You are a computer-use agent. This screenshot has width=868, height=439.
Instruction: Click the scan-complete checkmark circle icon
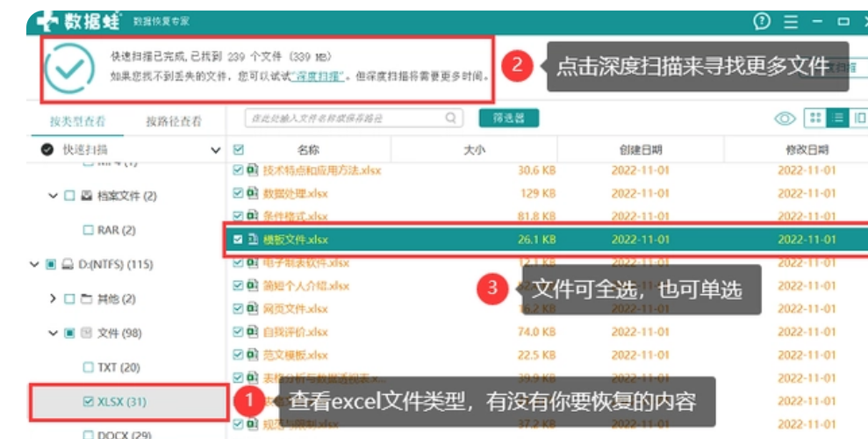point(69,68)
